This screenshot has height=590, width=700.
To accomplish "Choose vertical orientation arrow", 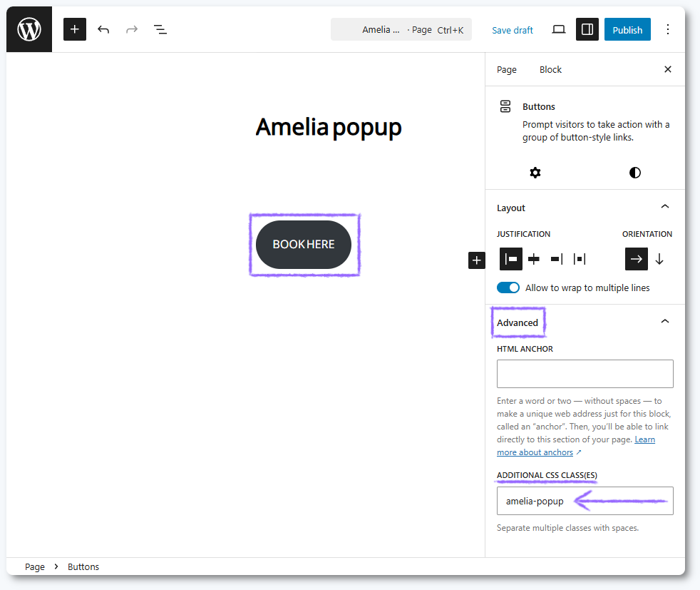I will (x=659, y=259).
